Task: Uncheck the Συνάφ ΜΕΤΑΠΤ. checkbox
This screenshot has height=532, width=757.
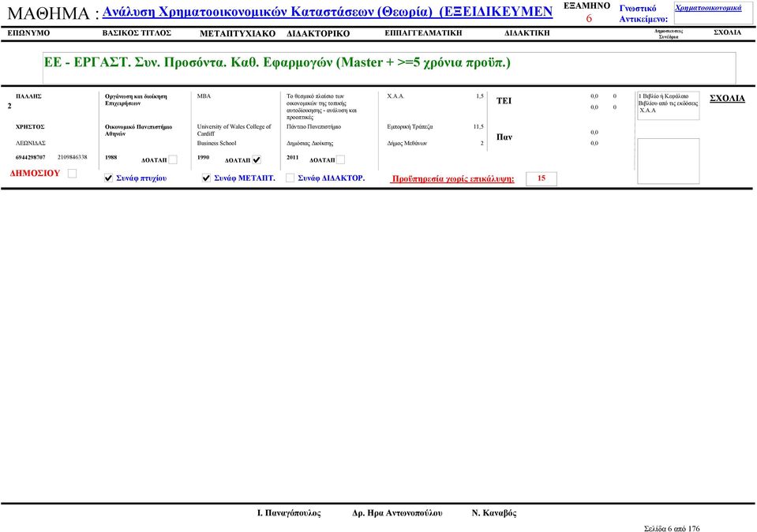Action: tap(206, 178)
